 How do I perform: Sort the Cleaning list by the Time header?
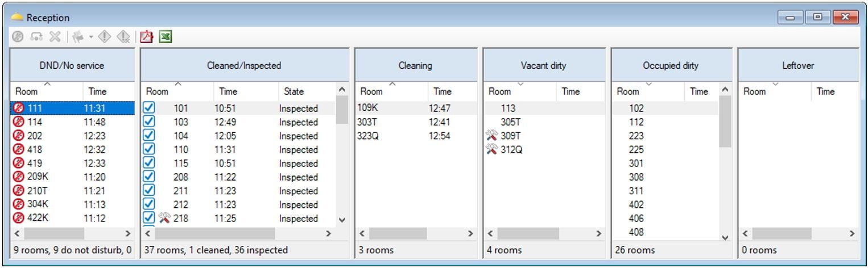pos(442,91)
